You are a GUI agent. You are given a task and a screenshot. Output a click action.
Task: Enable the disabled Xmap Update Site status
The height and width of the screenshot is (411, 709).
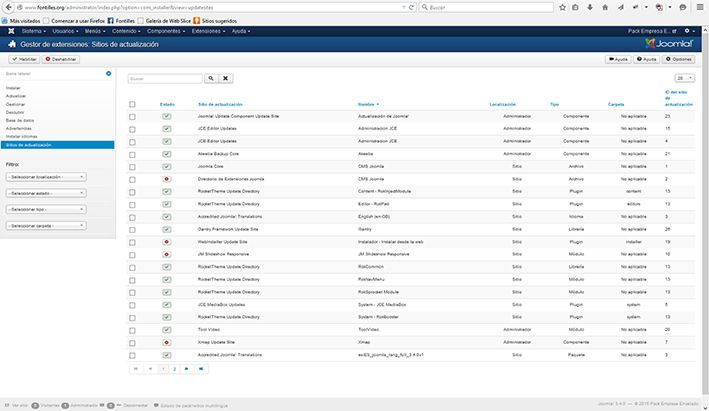pyautogui.click(x=166, y=342)
